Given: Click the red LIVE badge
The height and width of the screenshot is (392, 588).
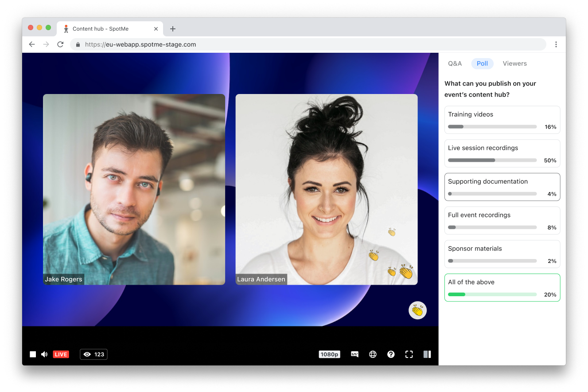Looking at the screenshot, I should point(61,354).
